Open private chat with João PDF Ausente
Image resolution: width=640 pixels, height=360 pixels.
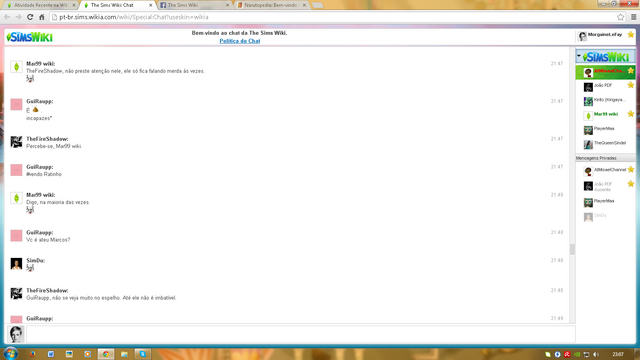coord(606,186)
